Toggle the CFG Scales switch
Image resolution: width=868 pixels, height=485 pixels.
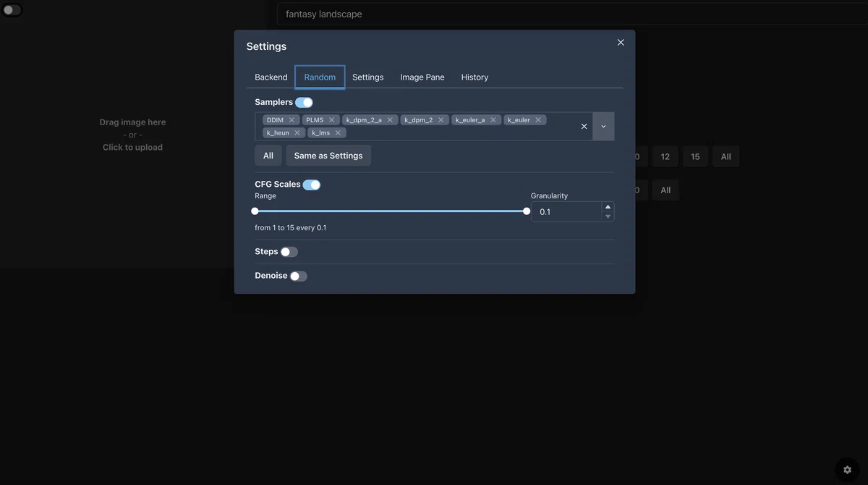click(312, 185)
